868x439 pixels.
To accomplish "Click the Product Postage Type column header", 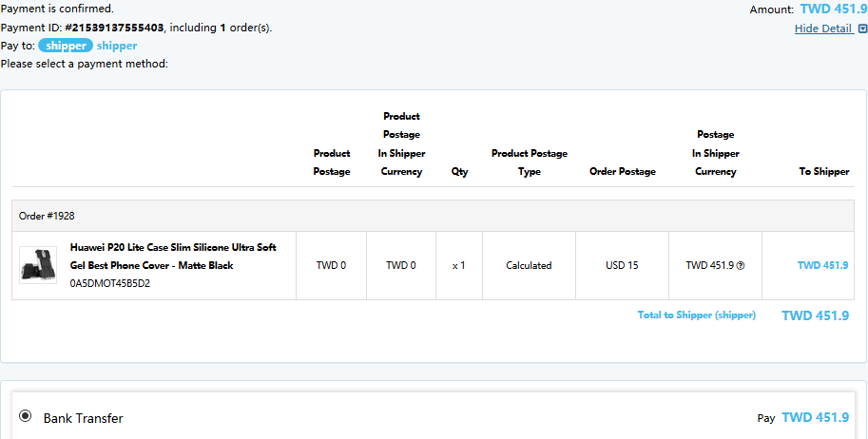I will tap(530, 162).
